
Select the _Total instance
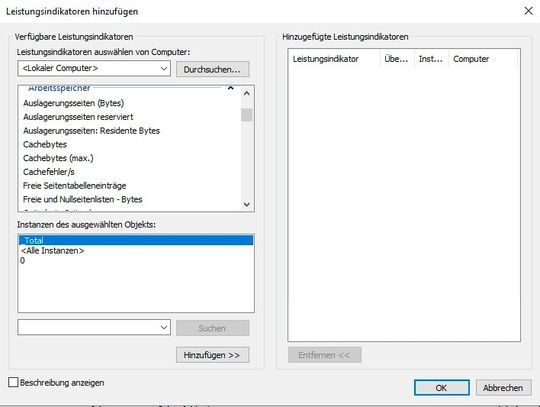coord(136,240)
